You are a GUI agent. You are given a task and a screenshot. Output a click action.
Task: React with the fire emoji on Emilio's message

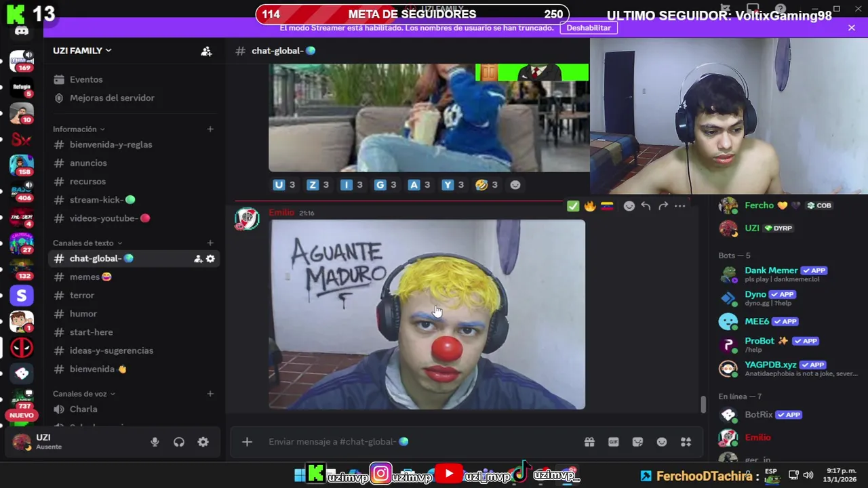click(590, 206)
